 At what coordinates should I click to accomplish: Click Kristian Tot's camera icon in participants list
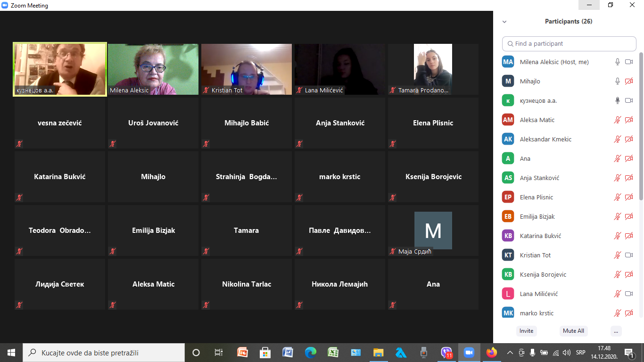click(628, 255)
